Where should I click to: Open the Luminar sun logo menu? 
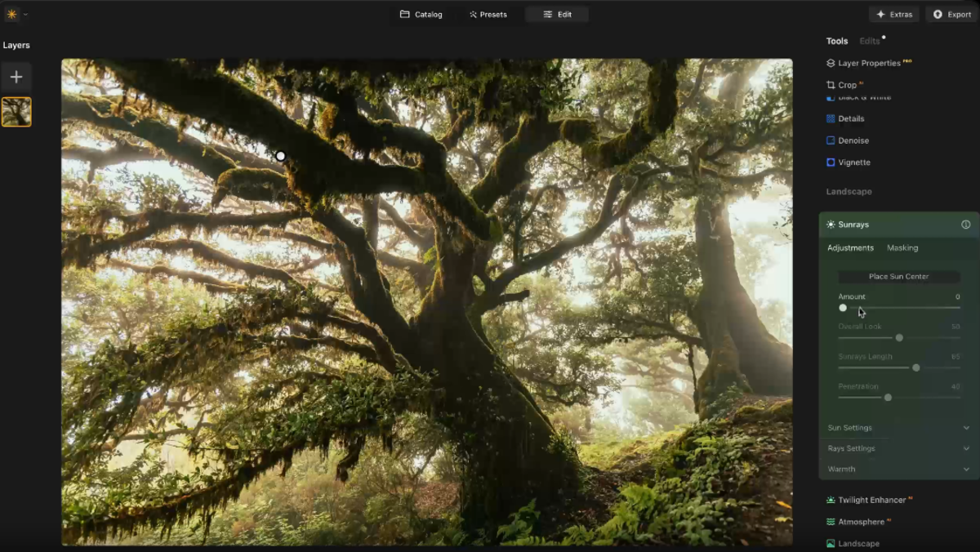pyautogui.click(x=11, y=14)
